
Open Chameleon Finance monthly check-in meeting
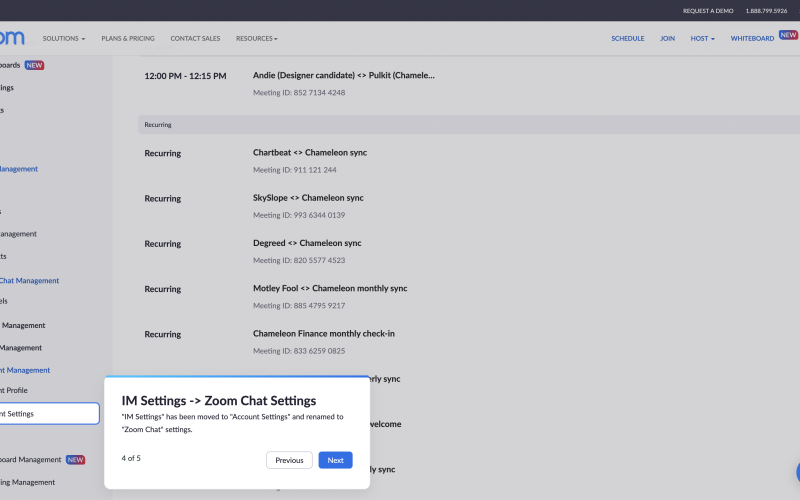pyautogui.click(x=326, y=333)
